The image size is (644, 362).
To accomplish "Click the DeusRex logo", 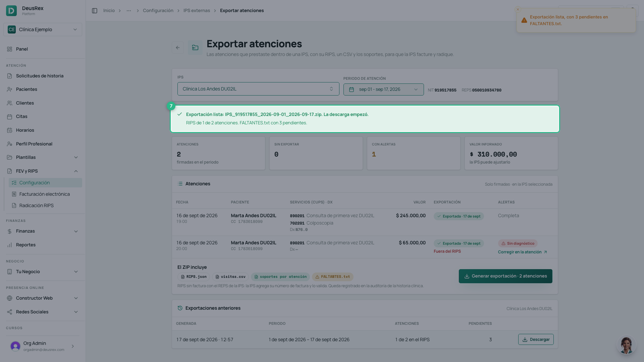I will (11, 11).
